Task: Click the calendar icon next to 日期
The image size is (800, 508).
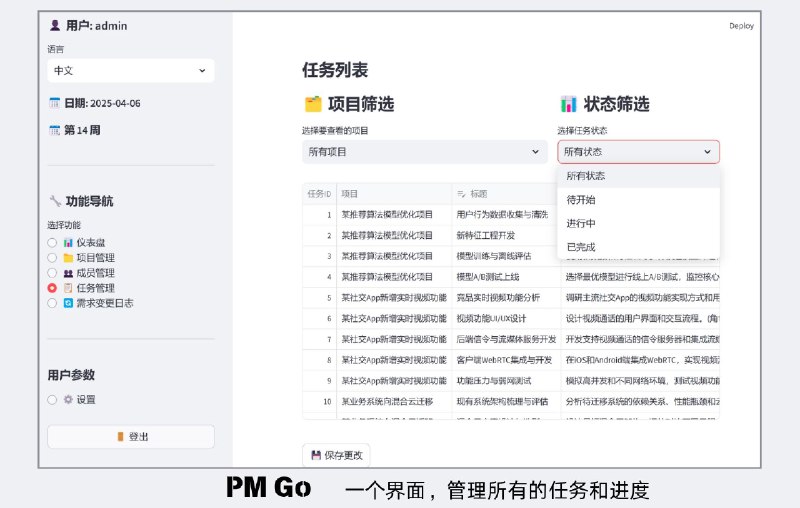Action: point(55,103)
